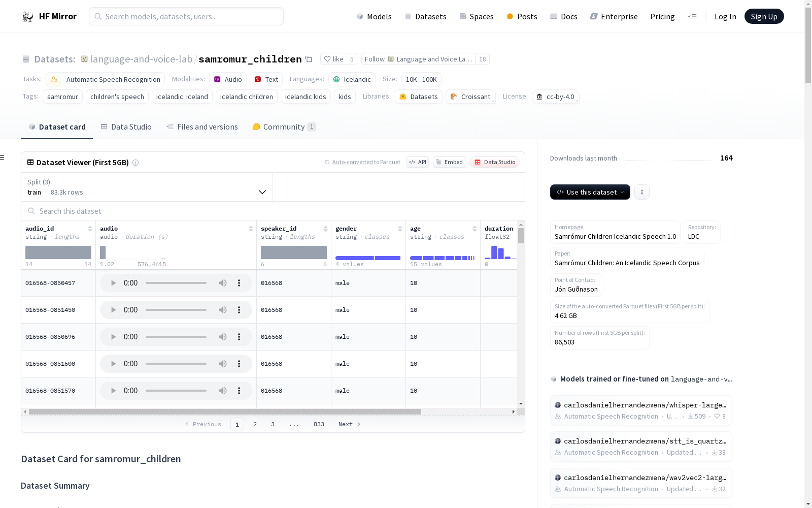The image size is (812, 508).
Task: Like the samromur_children dataset
Action: 334,59
